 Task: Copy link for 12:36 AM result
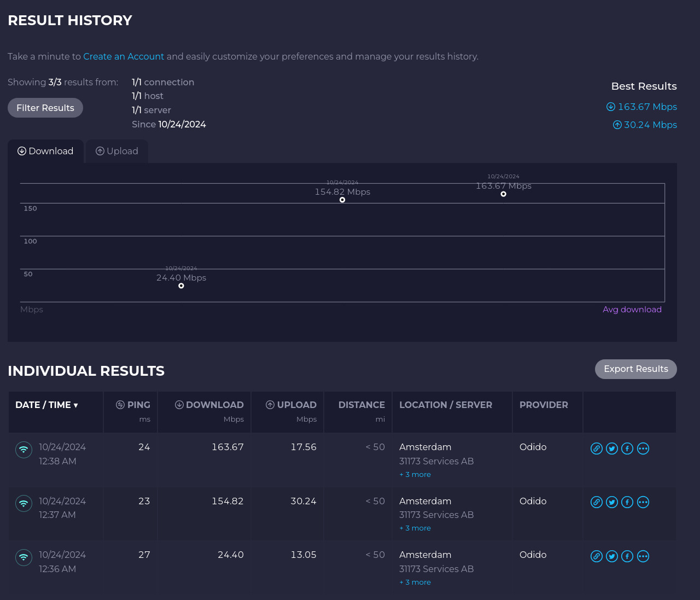597,556
